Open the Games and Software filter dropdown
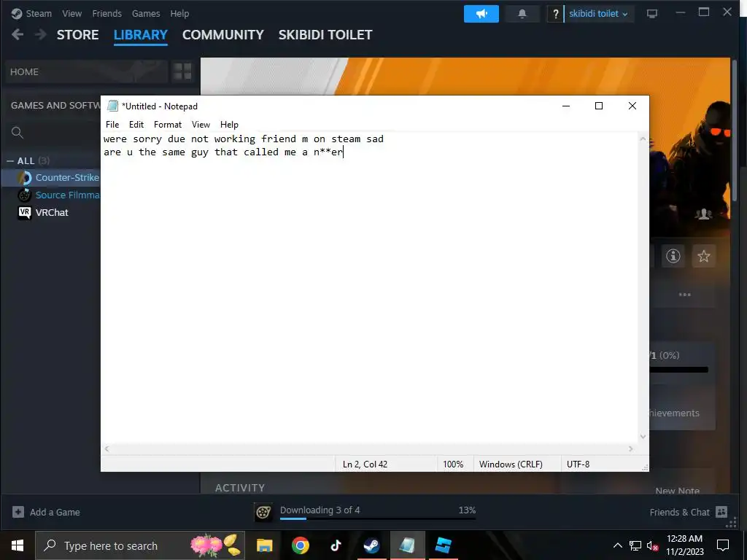This screenshot has height=560, width=747. click(55, 105)
